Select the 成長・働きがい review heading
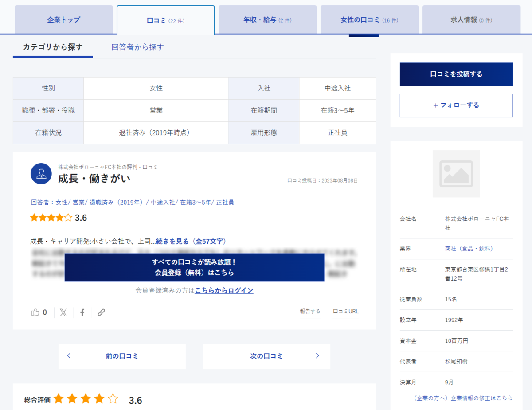 click(x=94, y=179)
